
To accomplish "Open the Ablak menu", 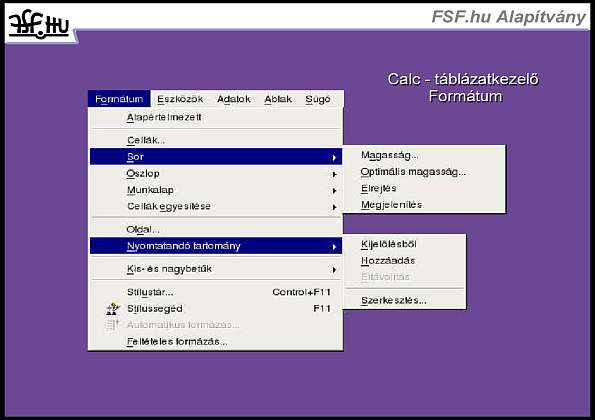I will [278, 99].
